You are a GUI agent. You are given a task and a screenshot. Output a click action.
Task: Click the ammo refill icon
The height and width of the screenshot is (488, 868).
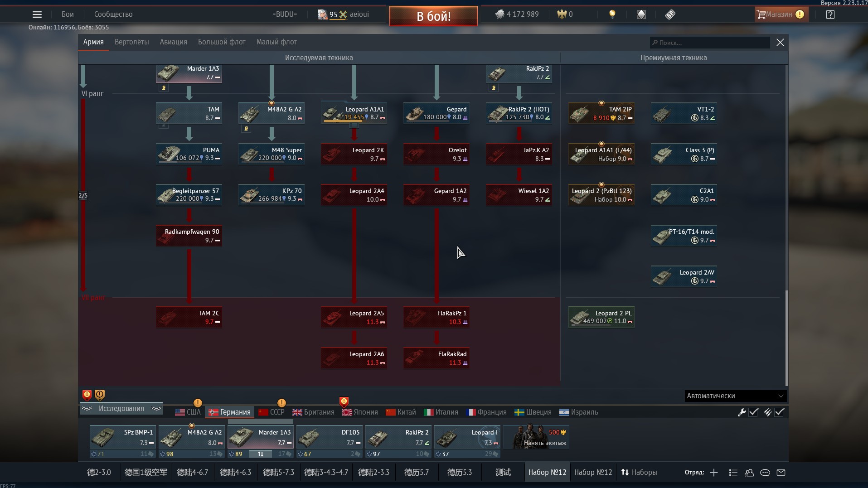click(x=767, y=412)
